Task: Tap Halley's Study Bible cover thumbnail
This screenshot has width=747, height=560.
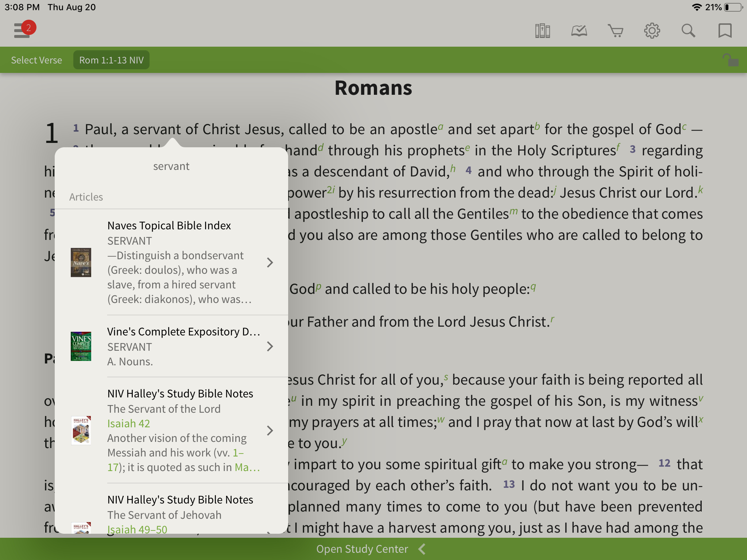Action: point(81,431)
